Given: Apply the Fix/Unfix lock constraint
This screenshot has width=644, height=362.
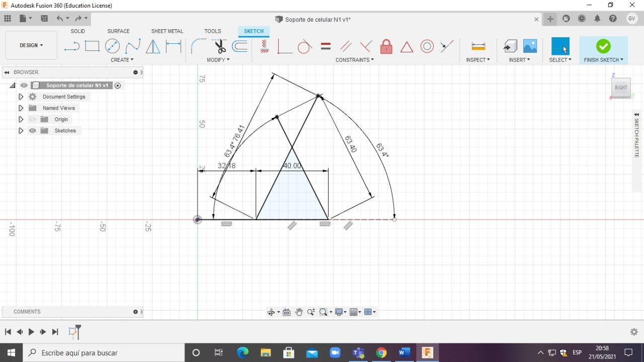Looking at the screenshot, I should pos(386,46).
